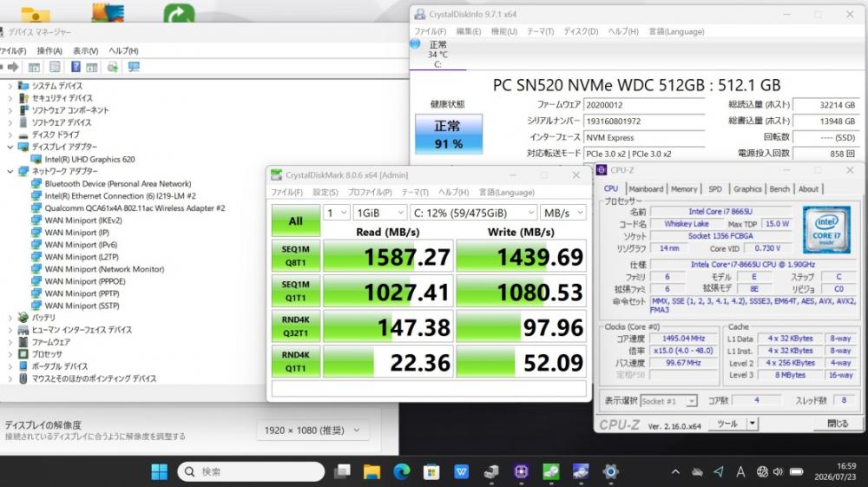Image resolution: width=868 pixels, height=487 pixels.
Task: Open プロファイル(P) menu in CrystalDiskMark
Action: tap(370, 193)
